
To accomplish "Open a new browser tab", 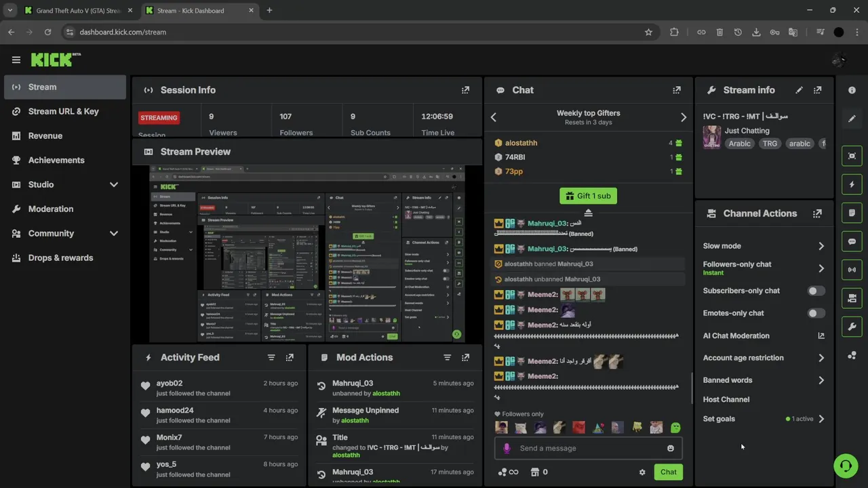I will coord(269,10).
